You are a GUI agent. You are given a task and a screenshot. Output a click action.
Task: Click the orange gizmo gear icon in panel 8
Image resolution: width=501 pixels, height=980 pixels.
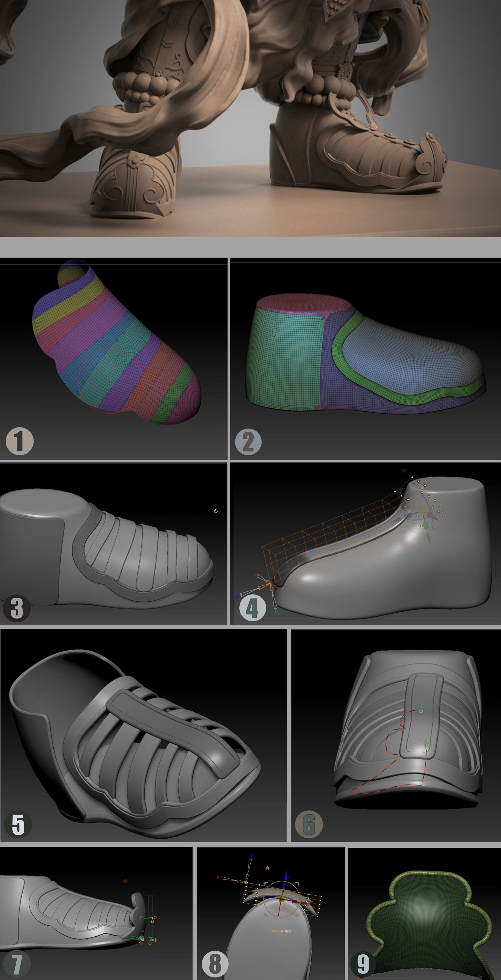click(x=268, y=868)
